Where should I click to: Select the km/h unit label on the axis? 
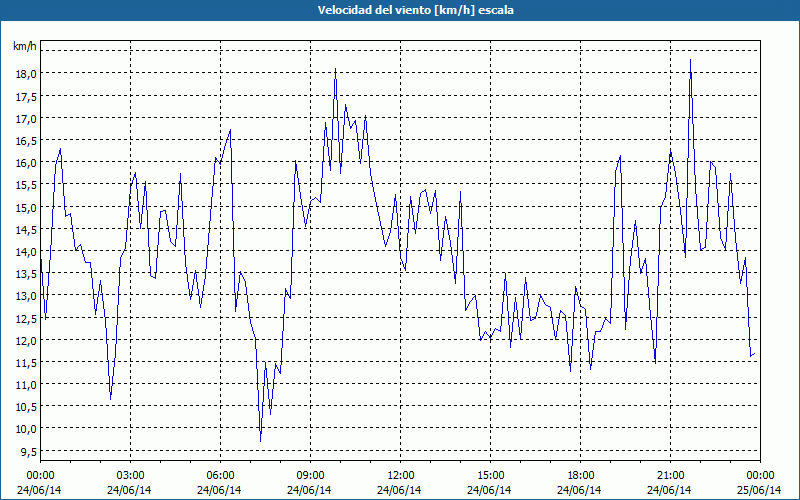(24, 46)
